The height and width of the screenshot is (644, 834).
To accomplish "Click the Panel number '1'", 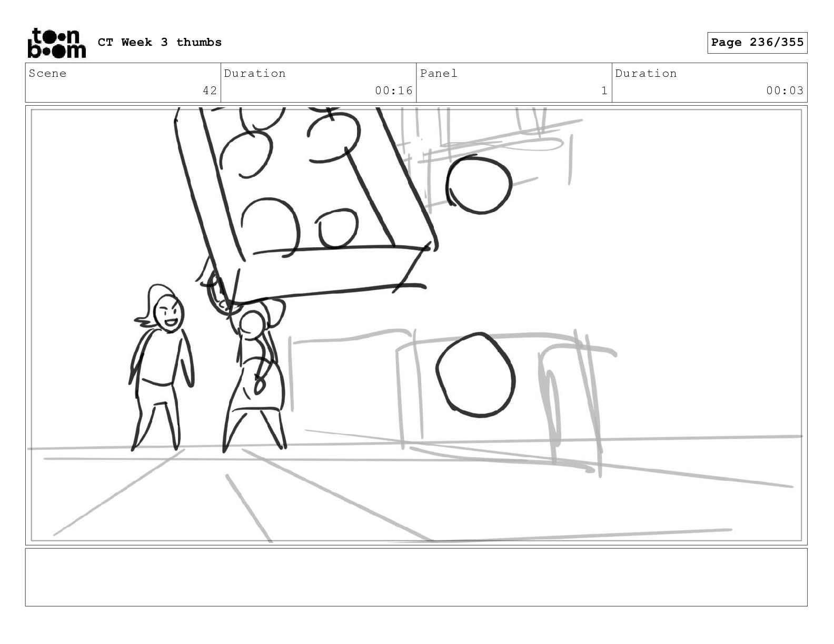I will [604, 90].
